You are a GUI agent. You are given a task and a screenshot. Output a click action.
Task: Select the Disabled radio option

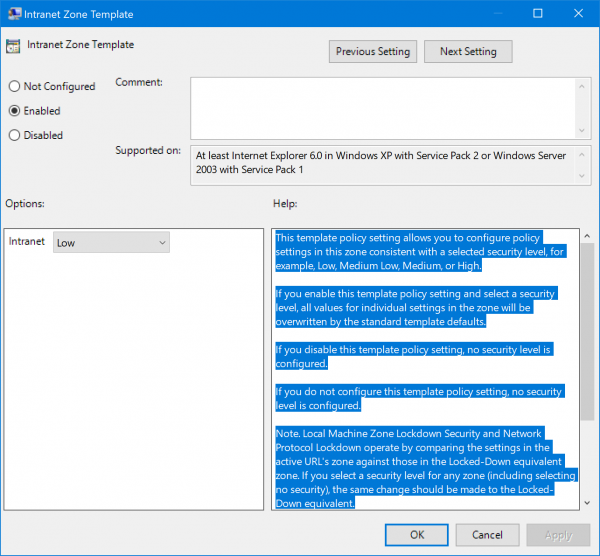tap(15, 135)
